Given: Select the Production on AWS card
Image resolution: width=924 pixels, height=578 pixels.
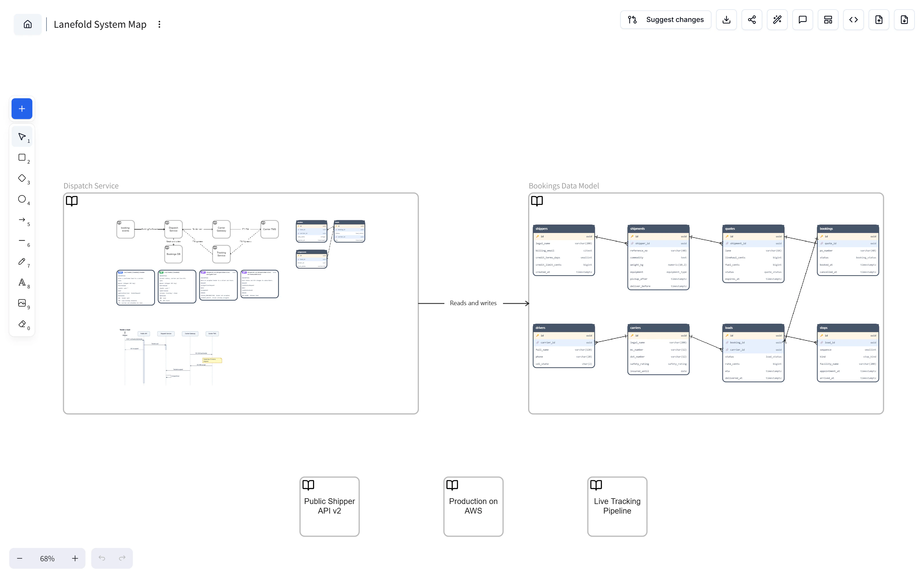Looking at the screenshot, I should click(474, 507).
